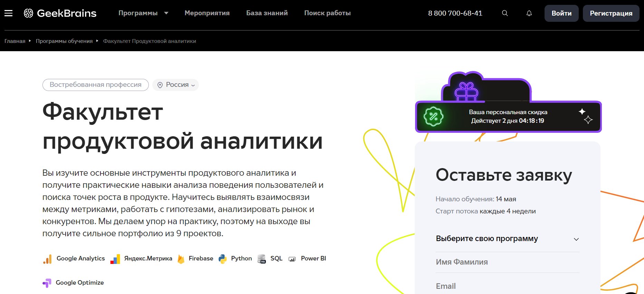This screenshot has width=644, height=294.
Task: Expand the Программы dropdown arrow
Action: pos(166,13)
